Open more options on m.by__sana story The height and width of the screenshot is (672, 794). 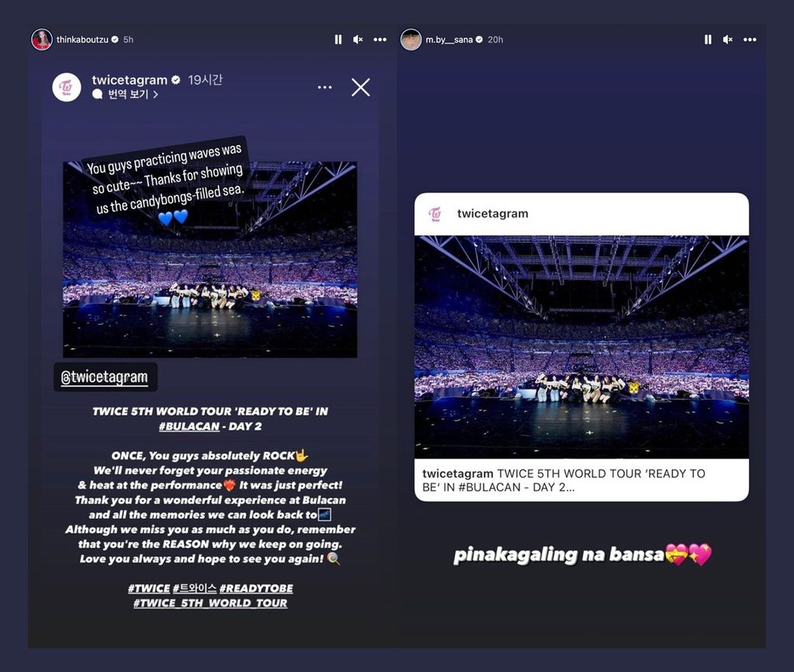(750, 40)
